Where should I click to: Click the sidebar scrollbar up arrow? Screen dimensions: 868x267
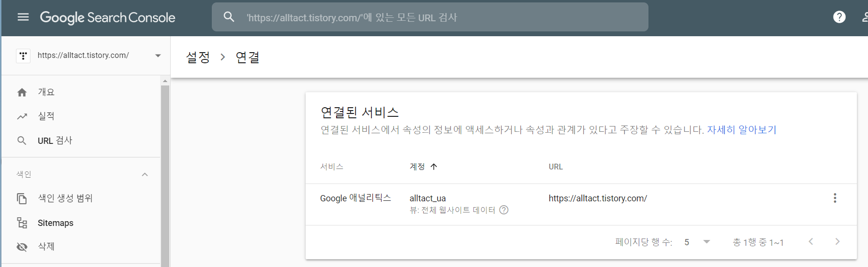click(x=165, y=81)
